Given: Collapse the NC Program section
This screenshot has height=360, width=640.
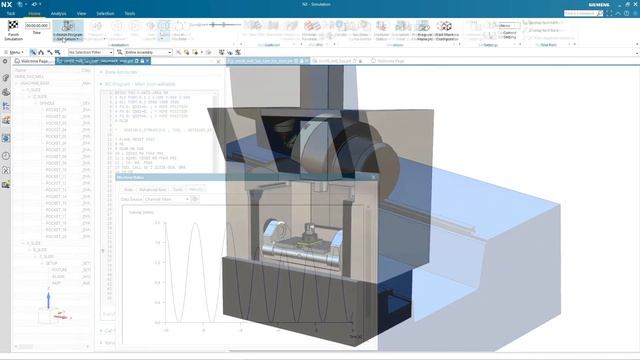Looking at the screenshot, I should pos(101,84).
